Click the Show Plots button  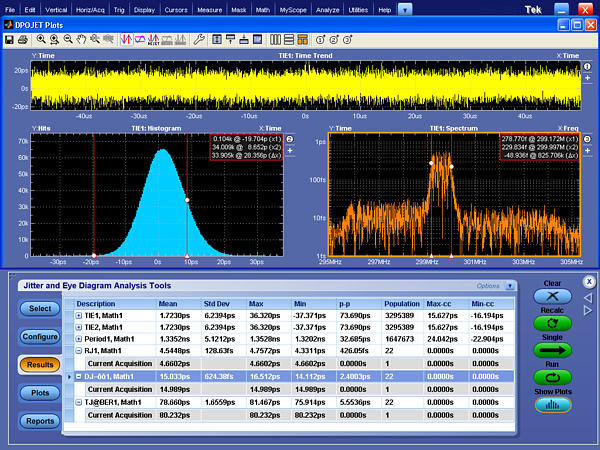[552, 405]
